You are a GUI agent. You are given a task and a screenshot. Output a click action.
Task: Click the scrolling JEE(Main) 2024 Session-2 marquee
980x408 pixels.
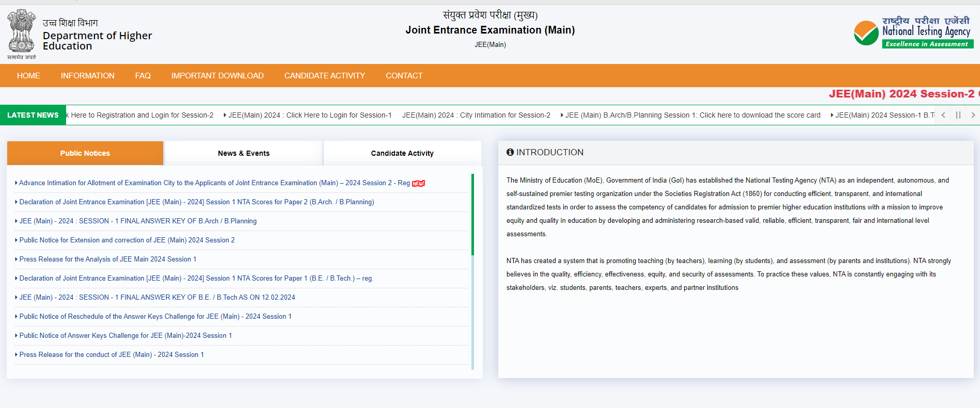[x=904, y=94]
